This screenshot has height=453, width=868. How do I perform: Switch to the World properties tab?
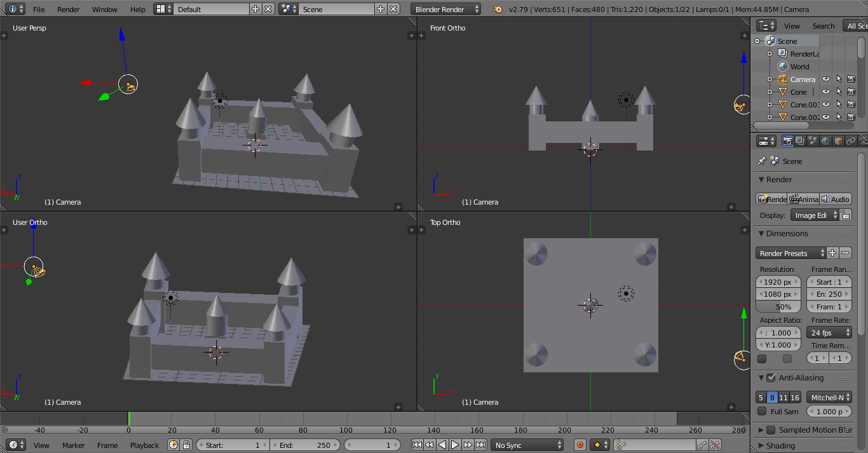coord(825,141)
